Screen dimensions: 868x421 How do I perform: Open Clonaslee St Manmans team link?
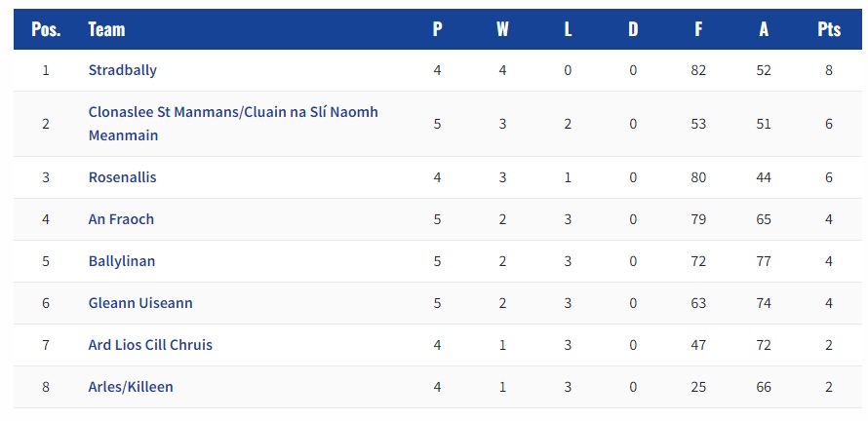233,124
